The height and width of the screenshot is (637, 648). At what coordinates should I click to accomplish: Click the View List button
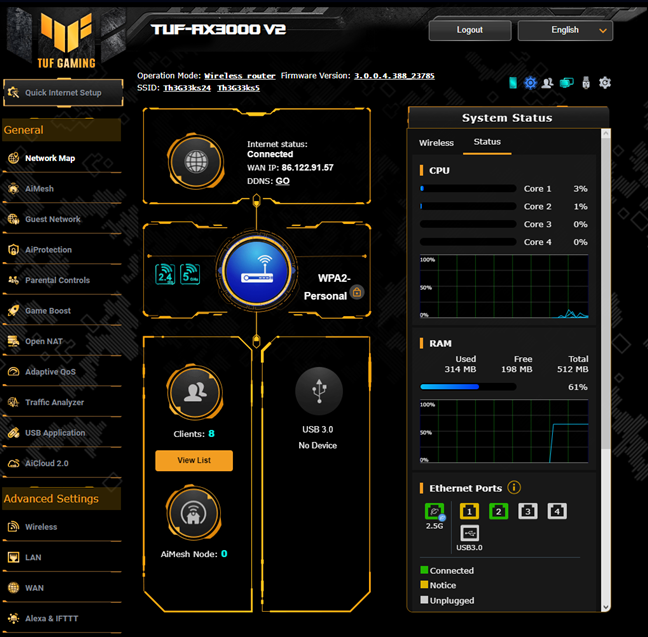pos(194,460)
